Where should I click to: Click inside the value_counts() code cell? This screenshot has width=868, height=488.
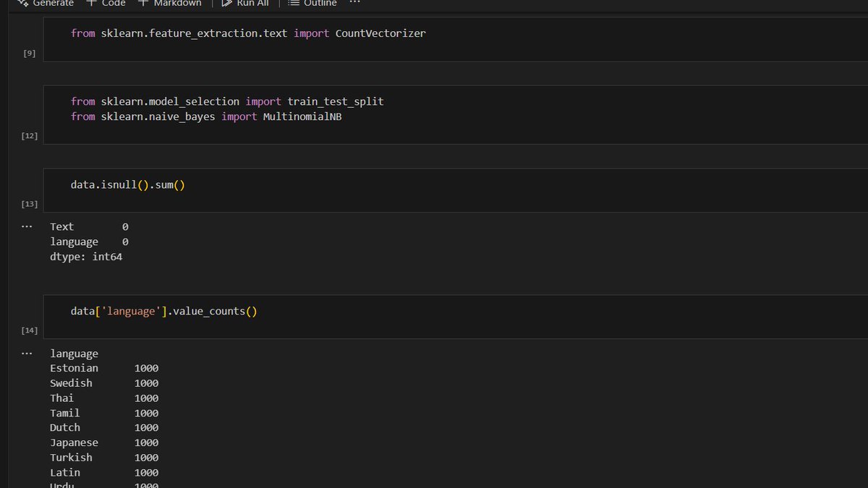456,317
